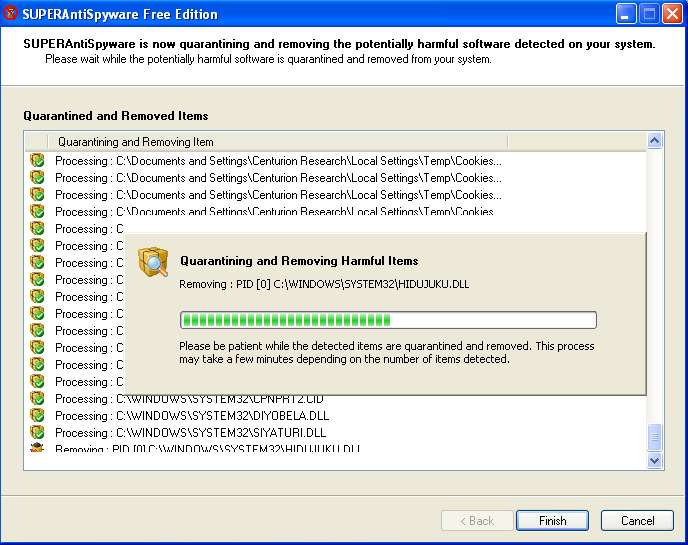Click the green quarantine progress bar
This screenshot has width=688, height=545.
388,320
